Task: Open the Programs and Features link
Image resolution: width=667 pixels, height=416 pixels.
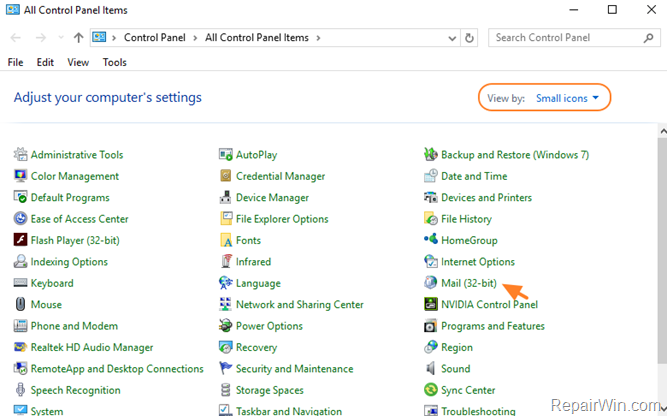Action: 493,326
